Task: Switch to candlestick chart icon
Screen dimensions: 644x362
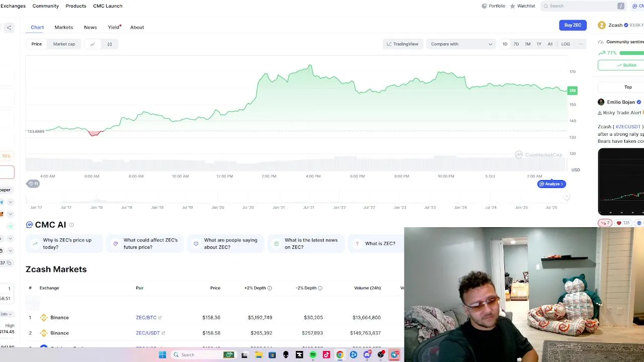Action: [110, 44]
